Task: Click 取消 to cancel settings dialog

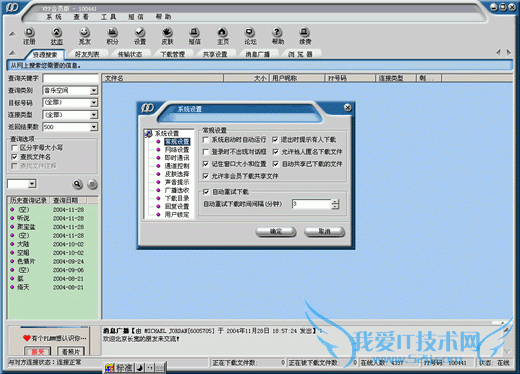Action: click(324, 231)
